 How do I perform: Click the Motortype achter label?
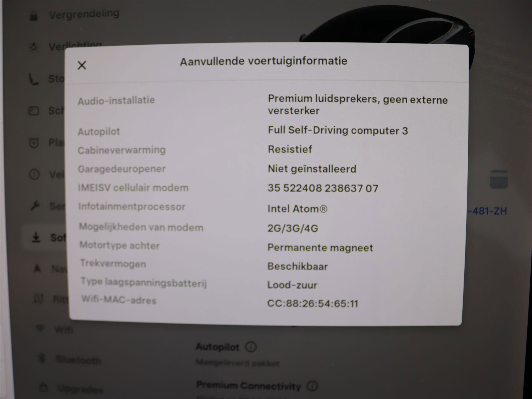point(119,245)
